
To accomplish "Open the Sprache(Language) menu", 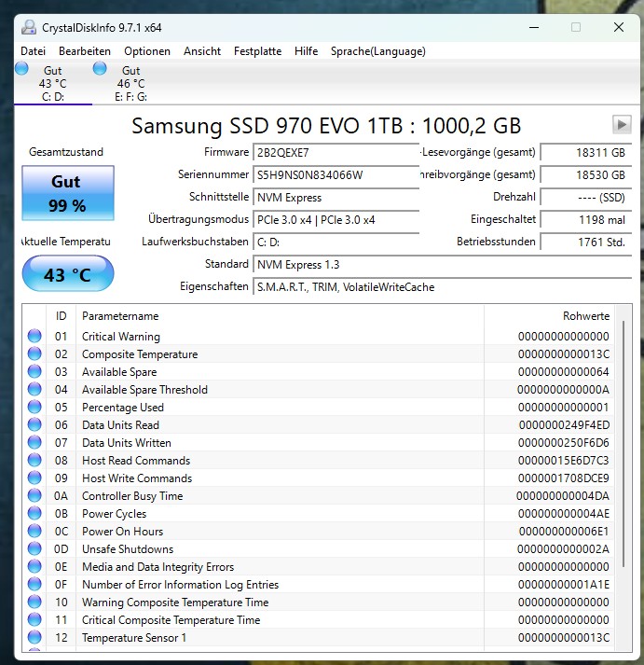I will [x=378, y=51].
